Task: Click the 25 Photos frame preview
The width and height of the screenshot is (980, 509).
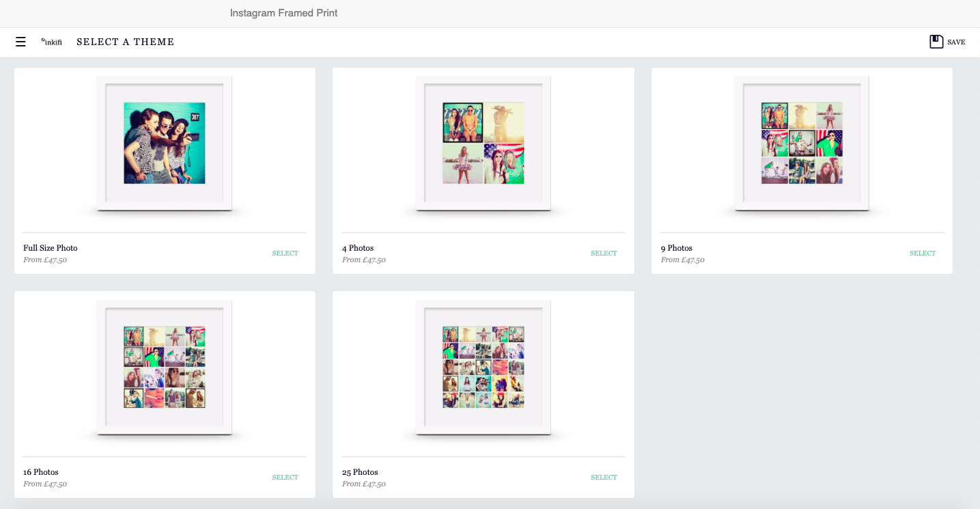Action: [x=484, y=368]
